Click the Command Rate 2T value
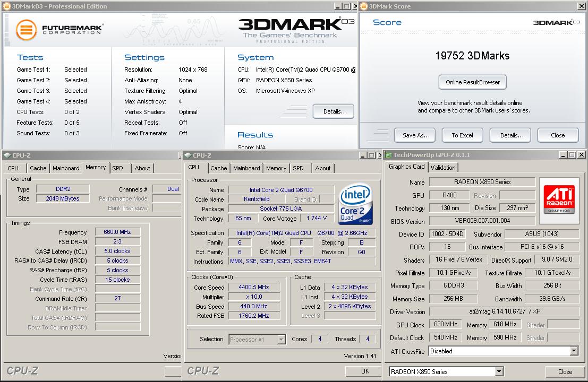The height and width of the screenshot is (382, 588). click(x=117, y=299)
